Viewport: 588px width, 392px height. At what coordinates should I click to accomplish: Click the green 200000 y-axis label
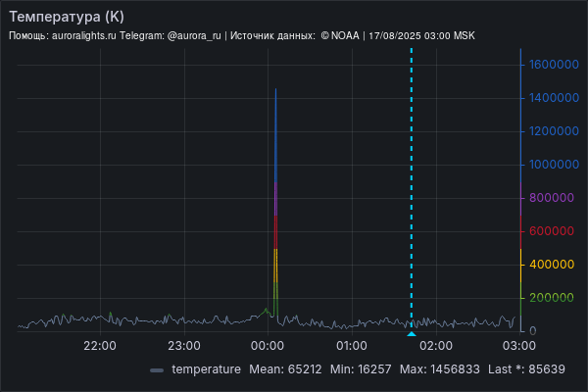click(x=552, y=298)
